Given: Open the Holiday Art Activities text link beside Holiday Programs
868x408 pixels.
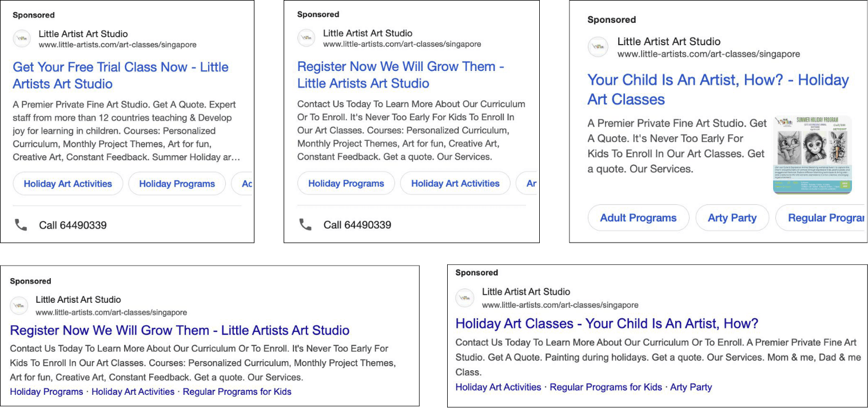Looking at the screenshot, I should coord(133,392).
